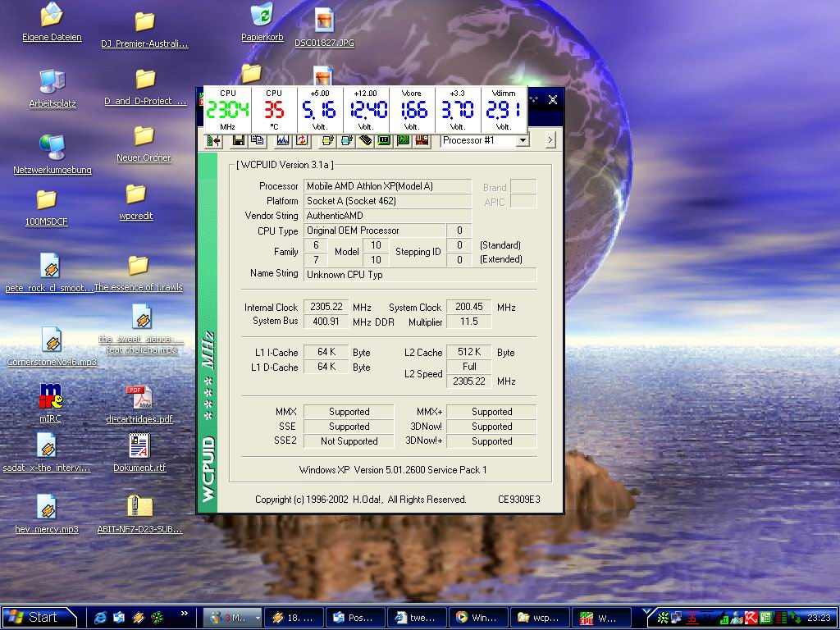Click the right-arrow expander beside Processor dropdown
Screen dimensions: 840x630
click(x=550, y=140)
